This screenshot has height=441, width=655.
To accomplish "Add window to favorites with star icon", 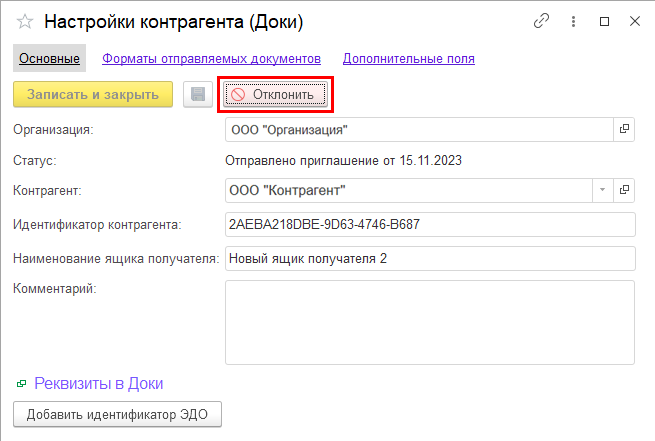I will pos(25,21).
